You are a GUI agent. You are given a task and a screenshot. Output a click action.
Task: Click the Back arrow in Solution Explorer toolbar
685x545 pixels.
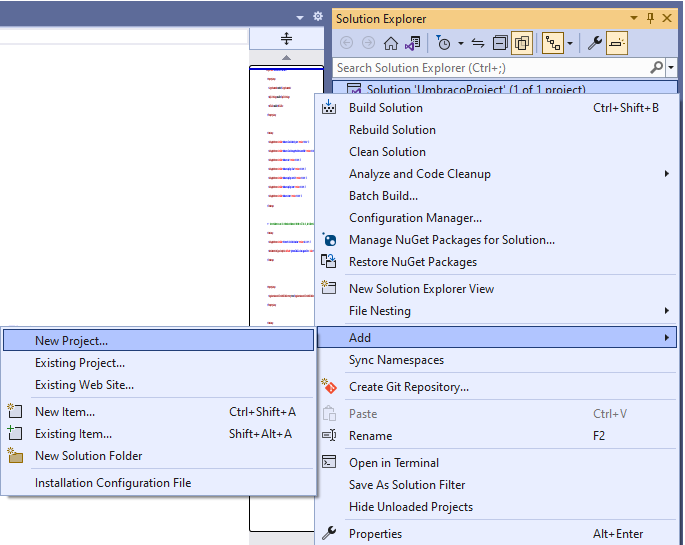346,43
